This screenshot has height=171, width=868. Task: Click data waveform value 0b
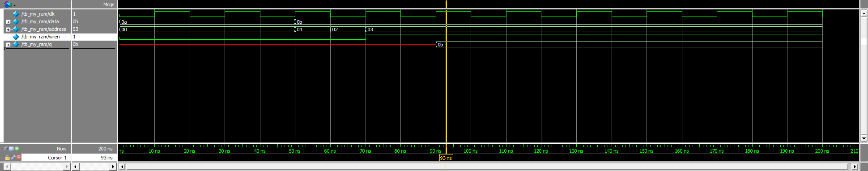point(299,22)
